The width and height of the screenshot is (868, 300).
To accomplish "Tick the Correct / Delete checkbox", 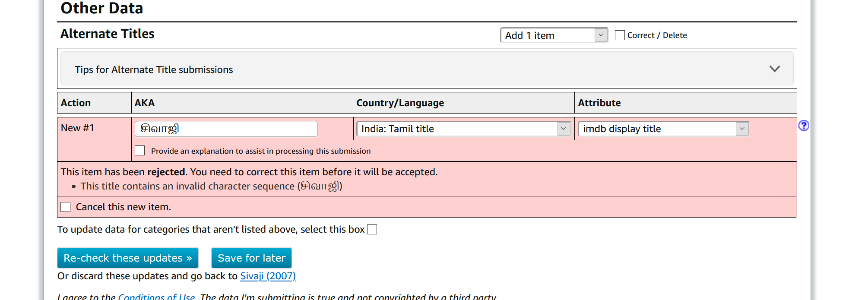I will (620, 35).
